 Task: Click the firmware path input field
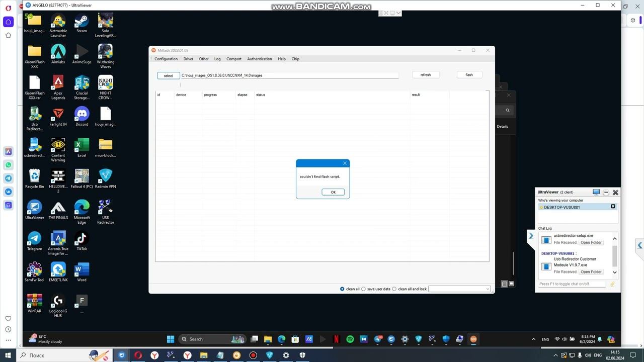click(289, 75)
